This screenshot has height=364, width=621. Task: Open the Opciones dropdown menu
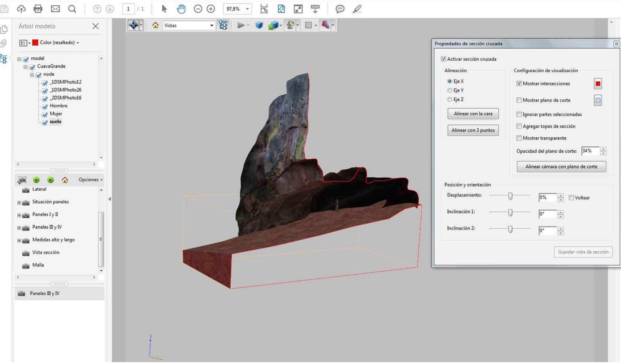point(90,180)
